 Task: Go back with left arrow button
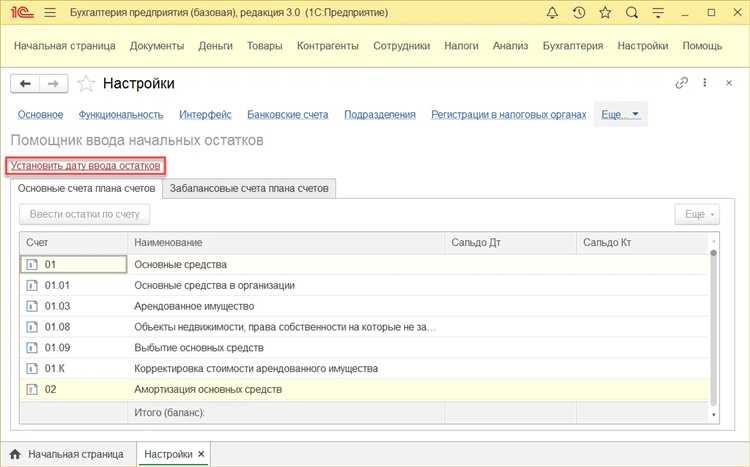[x=25, y=84]
